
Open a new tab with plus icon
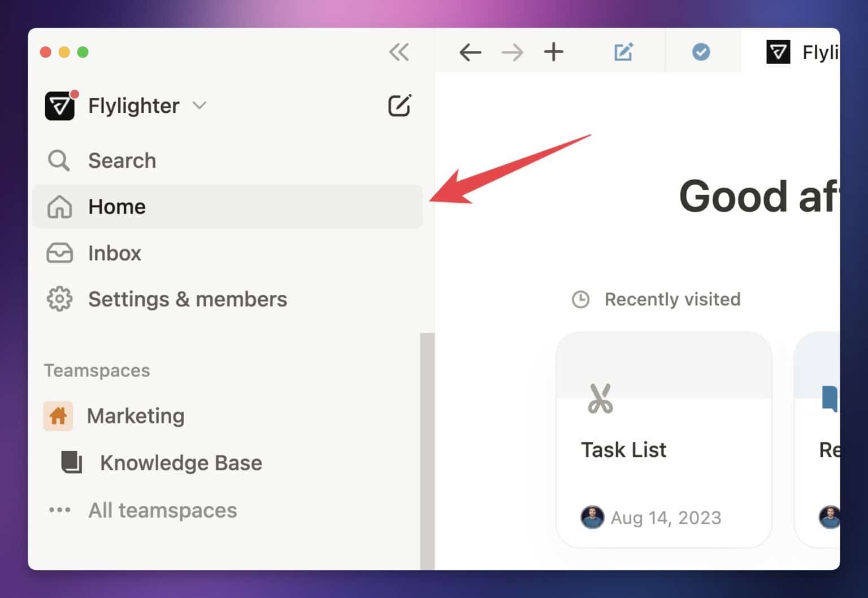pyautogui.click(x=553, y=52)
